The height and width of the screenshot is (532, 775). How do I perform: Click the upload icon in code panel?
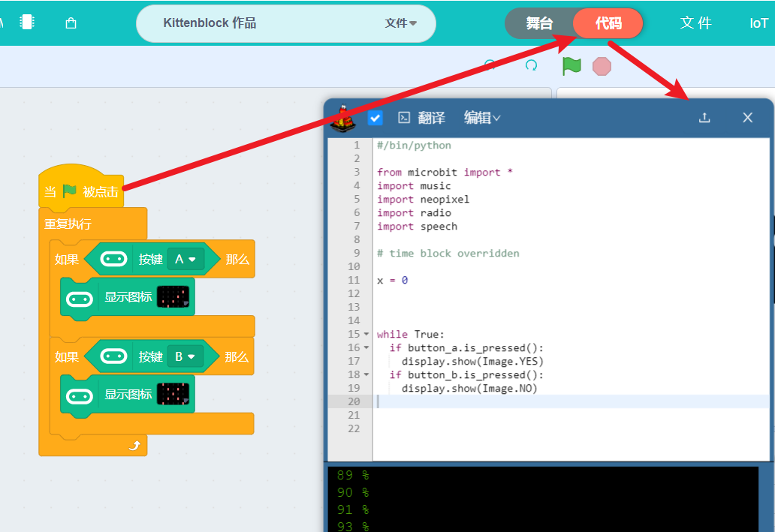(704, 118)
